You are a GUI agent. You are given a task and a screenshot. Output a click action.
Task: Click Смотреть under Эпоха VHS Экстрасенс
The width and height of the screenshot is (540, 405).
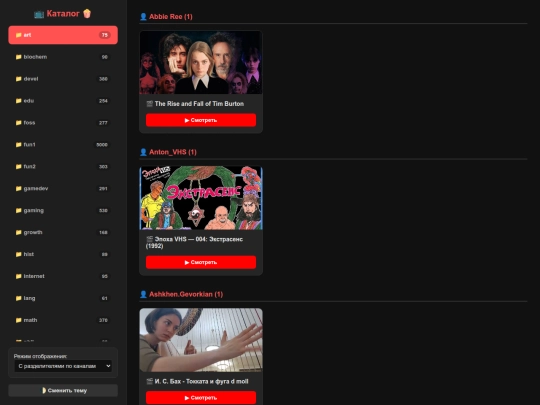(201, 262)
